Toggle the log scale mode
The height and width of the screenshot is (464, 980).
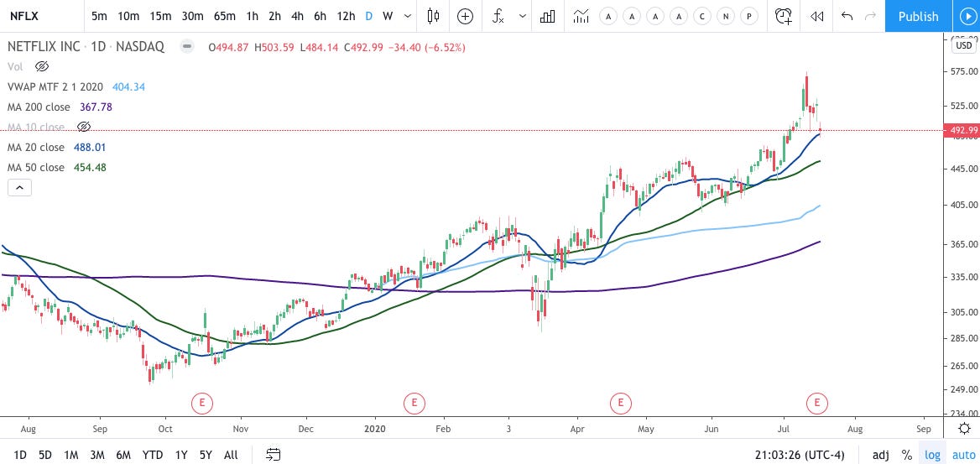pos(932,455)
